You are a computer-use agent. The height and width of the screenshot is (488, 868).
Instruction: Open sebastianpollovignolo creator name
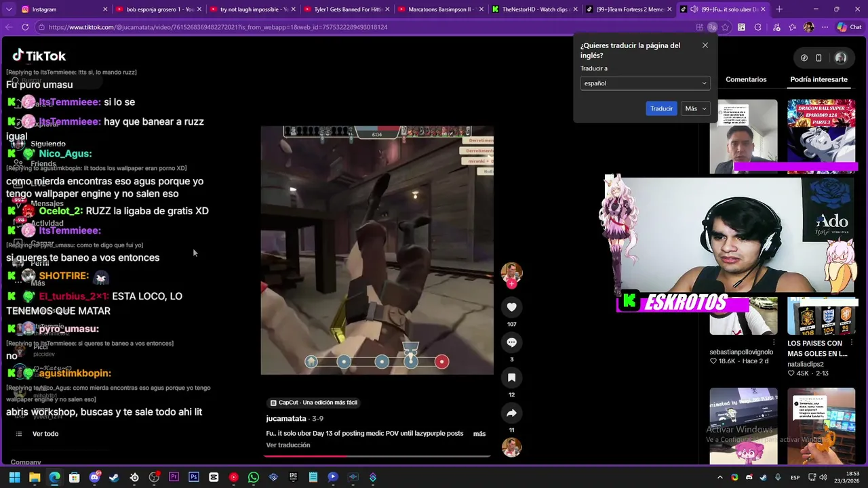741,352
